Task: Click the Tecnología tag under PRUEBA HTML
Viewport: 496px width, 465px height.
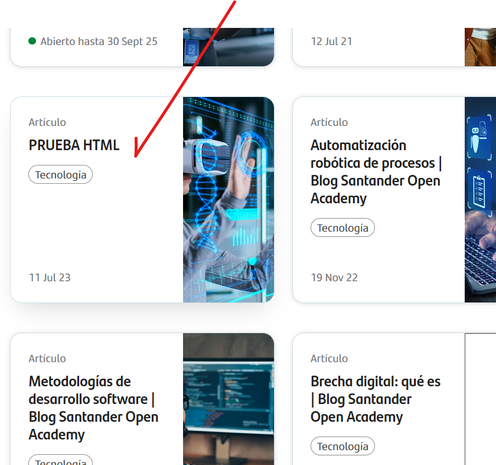Action: click(61, 175)
